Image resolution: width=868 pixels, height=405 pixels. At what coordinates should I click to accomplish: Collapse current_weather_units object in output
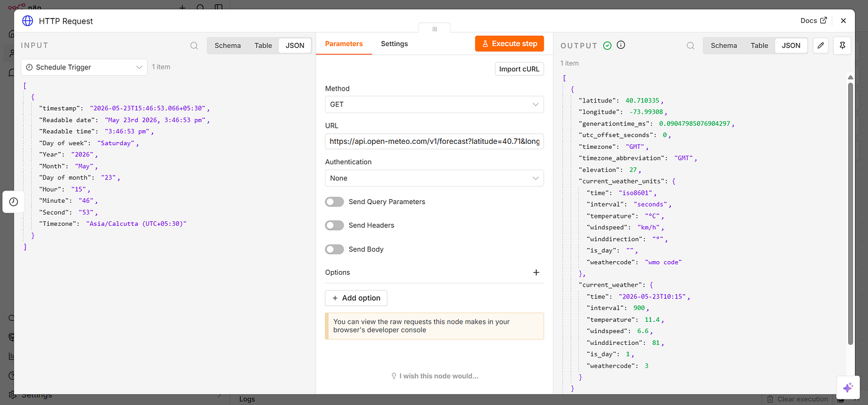674,181
